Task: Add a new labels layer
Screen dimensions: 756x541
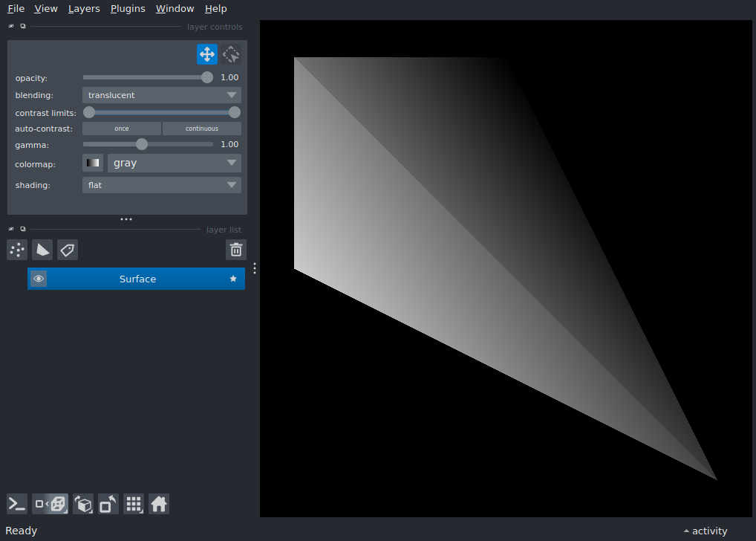Action: (x=68, y=250)
